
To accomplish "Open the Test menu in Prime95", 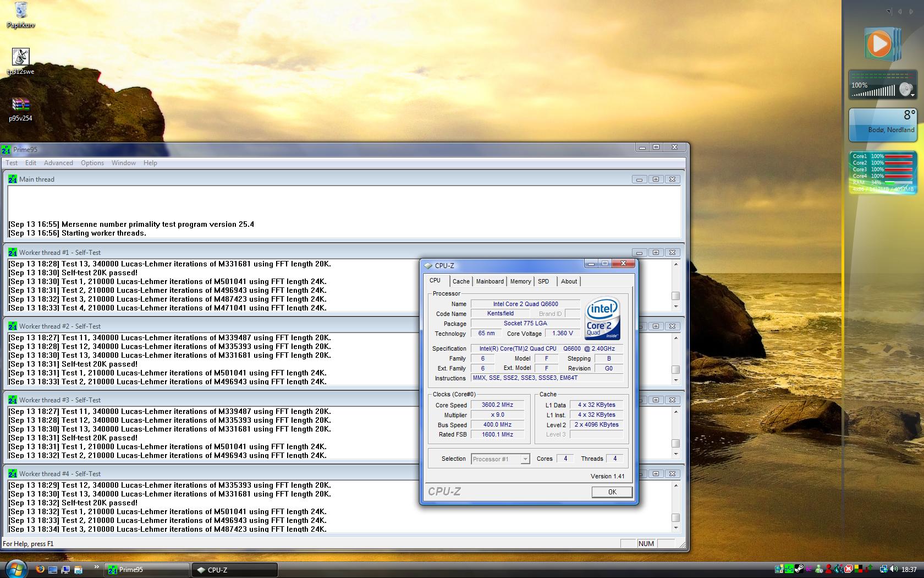I will (12, 163).
